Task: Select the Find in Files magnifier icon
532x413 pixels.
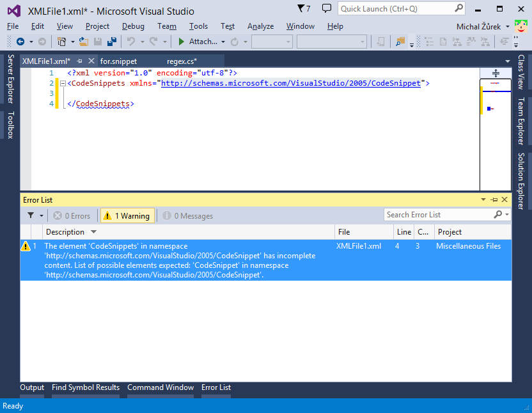Action: (399, 43)
